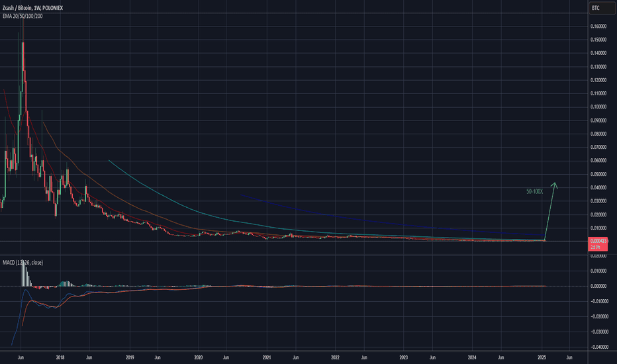Screen dimensions: 617x364
Task: Click the 0.100000 price axis label
Action: click(x=598, y=107)
